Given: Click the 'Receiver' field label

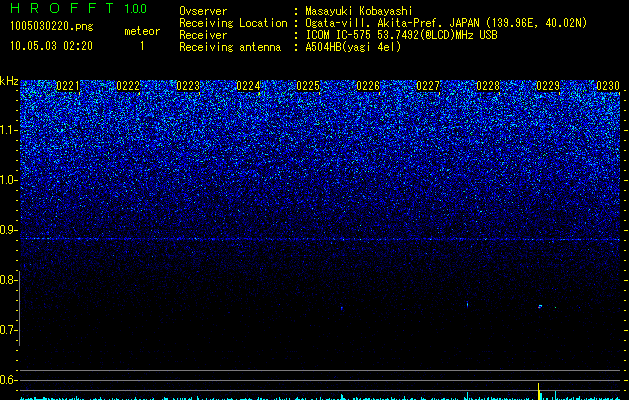Looking at the screenshot, I should (203, 35).
